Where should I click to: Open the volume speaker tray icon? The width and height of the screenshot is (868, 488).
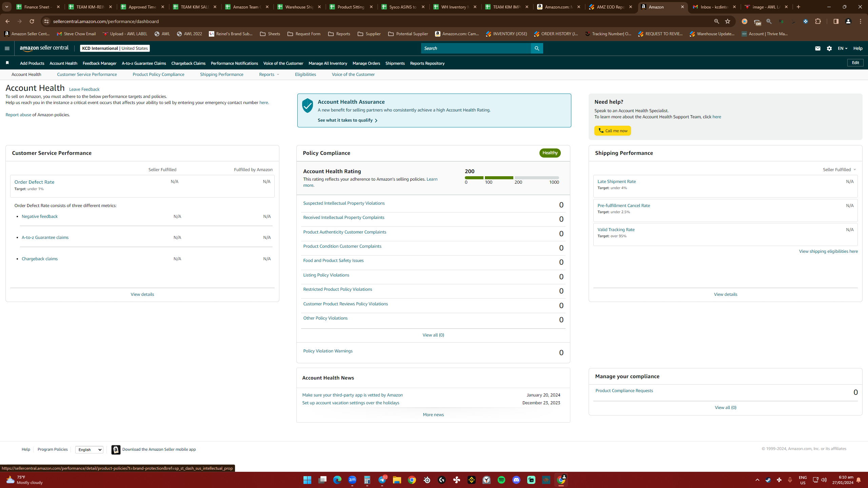coord(824,480)
